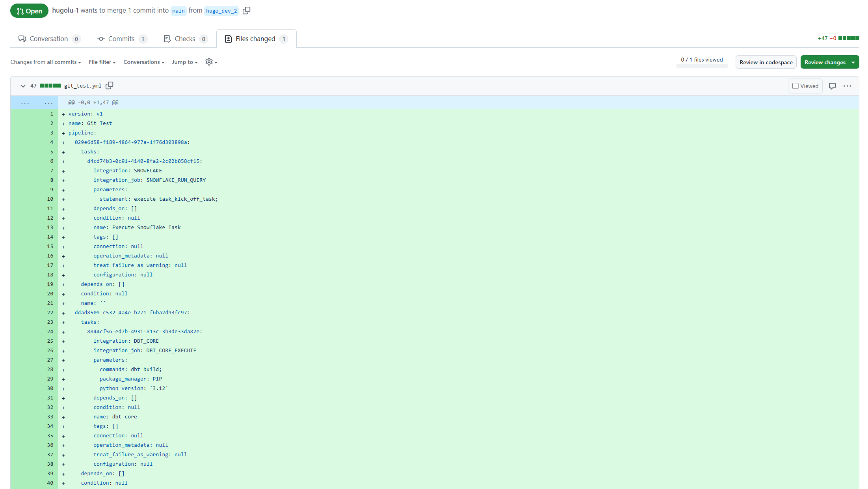The width and height of the screenshot is (868, 489).
Task: Expand hidden lines using the gutter ellipsis
Action: 25,103
